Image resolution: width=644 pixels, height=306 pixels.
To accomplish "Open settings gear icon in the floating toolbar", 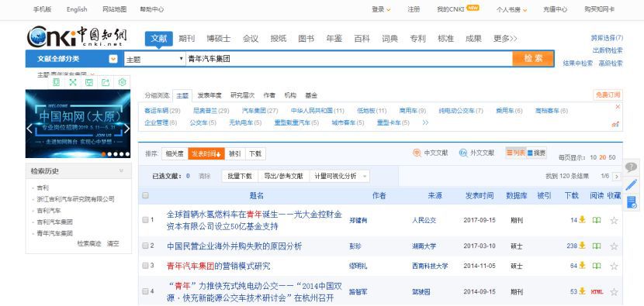I will pos(122,82).
